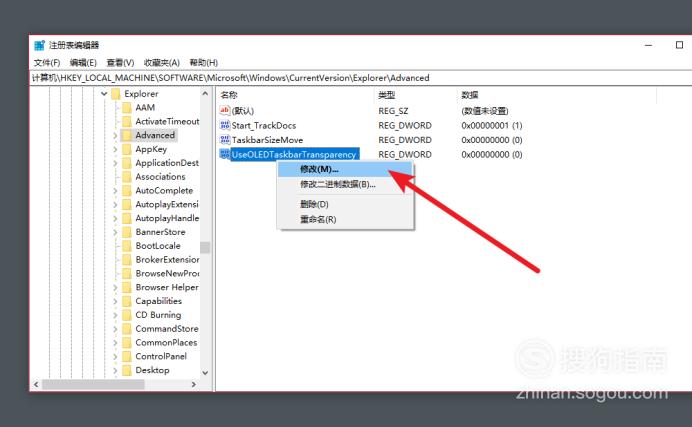This screenshot has height=427, width=692.
Task: Click the CommonPlaces folder icon
Action: pos(127,343)
